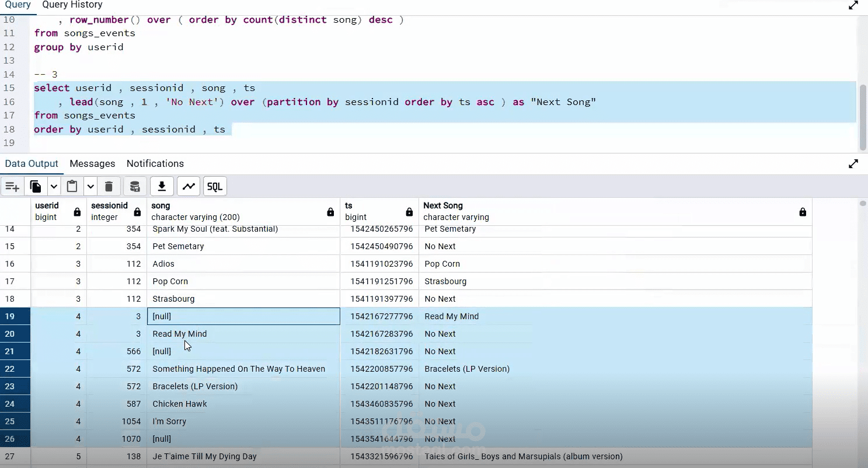Click the Je T'aime Till My Dying Day cell
This screenshot has height=468, width=868.
[x=243, y=456]
